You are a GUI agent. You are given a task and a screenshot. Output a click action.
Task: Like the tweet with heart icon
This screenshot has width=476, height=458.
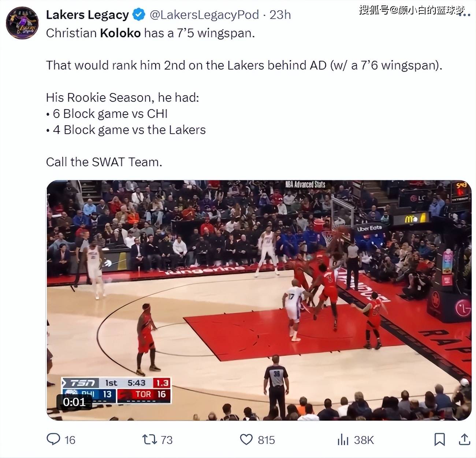246,439
